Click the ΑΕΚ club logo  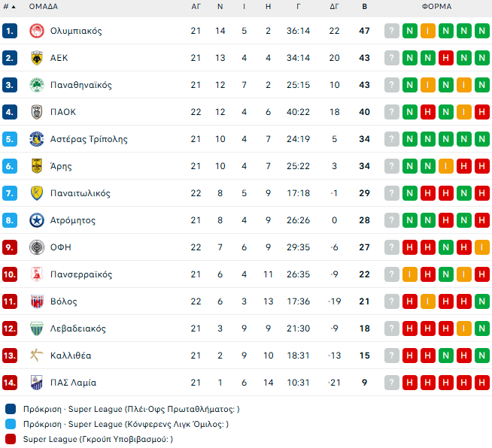pyautogui.click(x=36, y=58)
